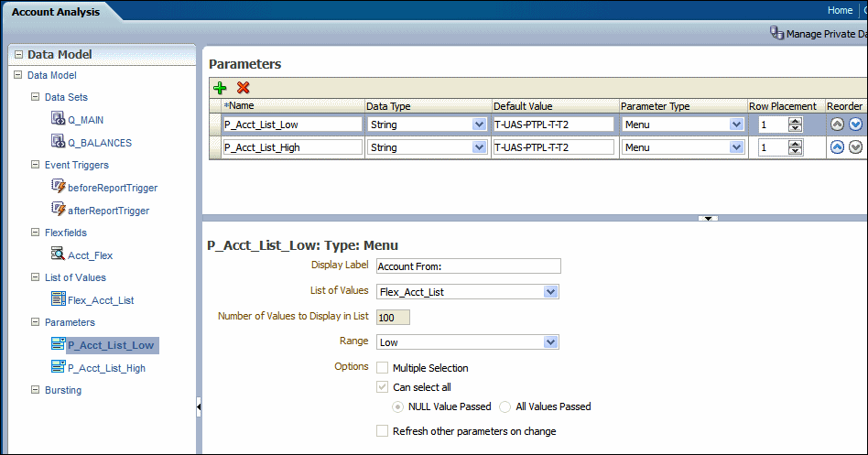This screenshot has height=455, width=868.
Task: Collapse the Flexfields node
Action: coord(36,232)
